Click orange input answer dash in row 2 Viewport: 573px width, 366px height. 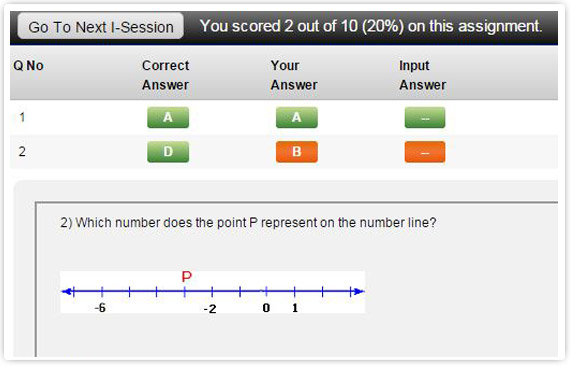click(425, 152)
